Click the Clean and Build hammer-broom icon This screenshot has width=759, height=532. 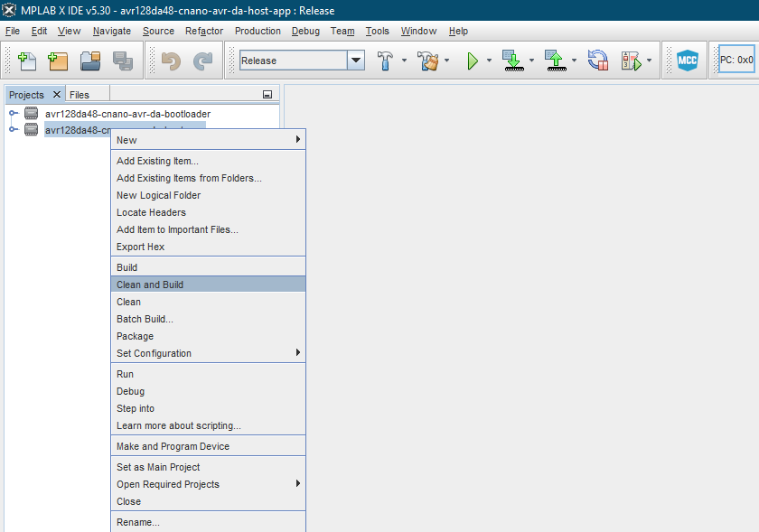coord(428,61)
